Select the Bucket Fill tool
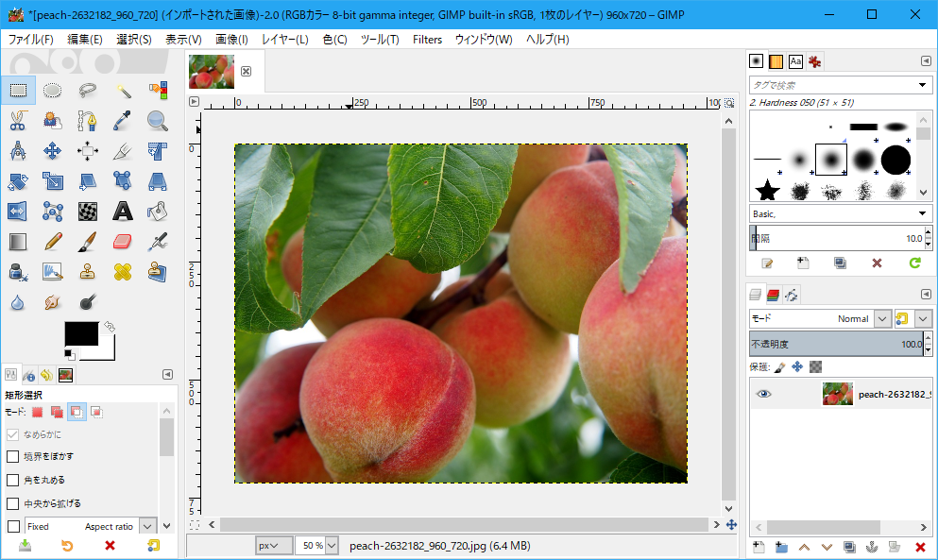 click(x=158, y=212)
